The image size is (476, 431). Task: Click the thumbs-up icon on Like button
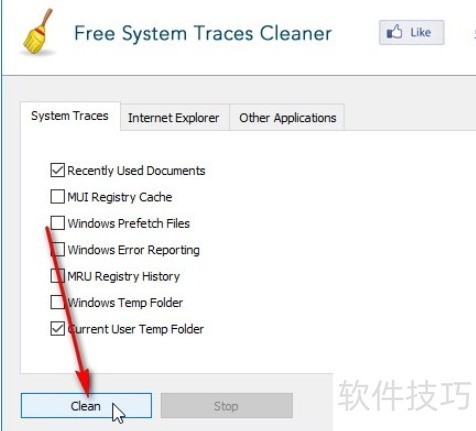[394, 32]
